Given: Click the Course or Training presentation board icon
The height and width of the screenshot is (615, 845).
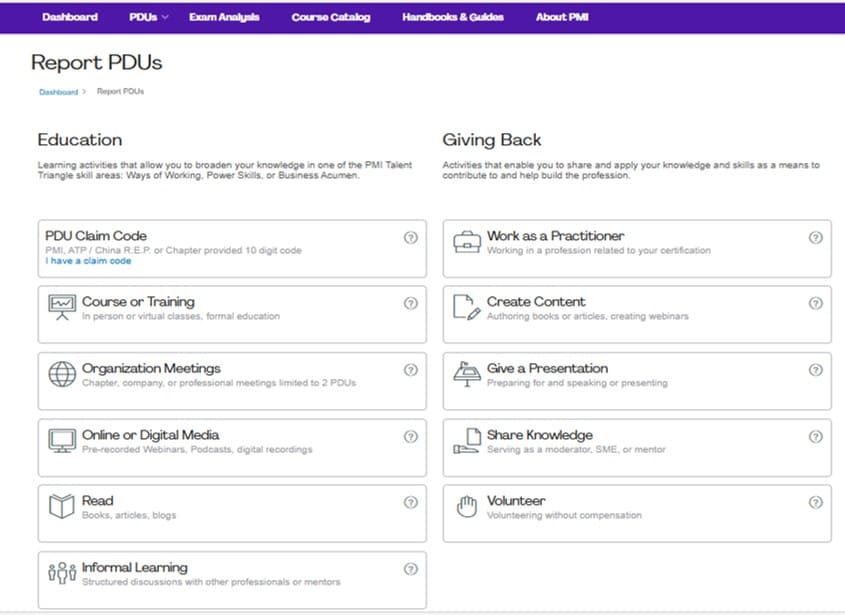Looking at the screenshot, I should pos(62,307).
